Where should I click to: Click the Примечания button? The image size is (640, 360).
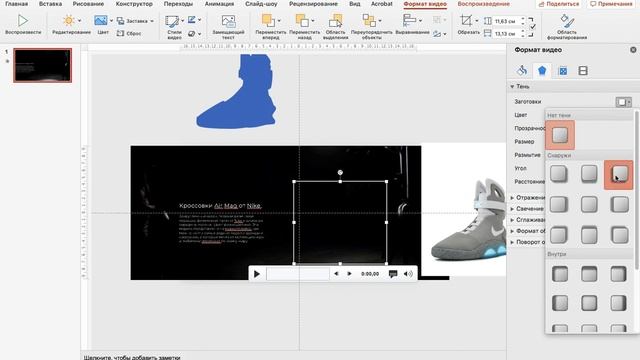[x=611, y=4]
